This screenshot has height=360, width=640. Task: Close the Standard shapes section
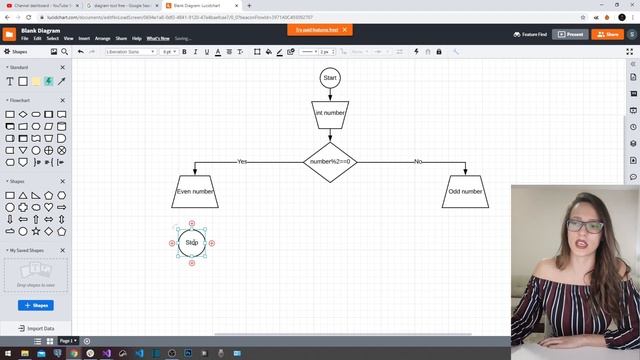point(62,67)
